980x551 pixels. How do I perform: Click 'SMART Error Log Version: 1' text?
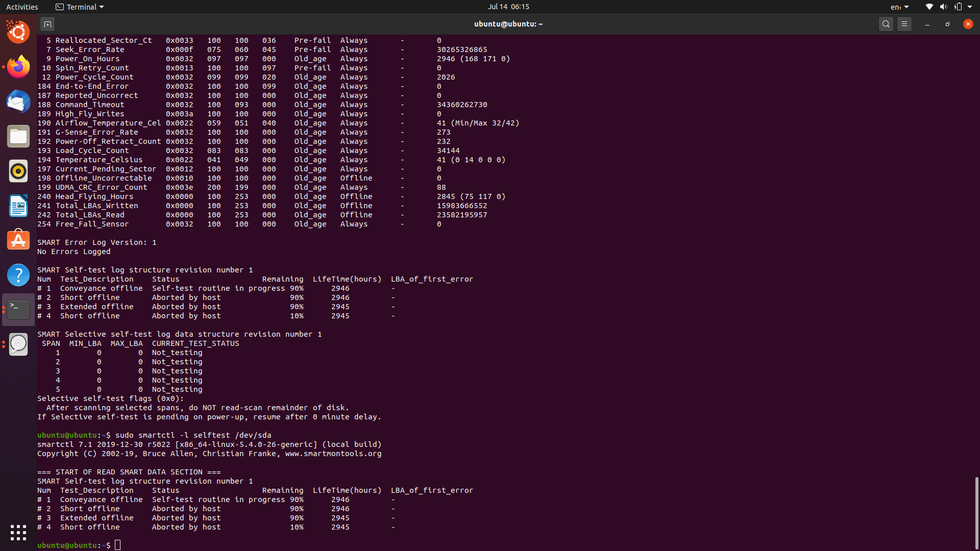coord(97,242)
